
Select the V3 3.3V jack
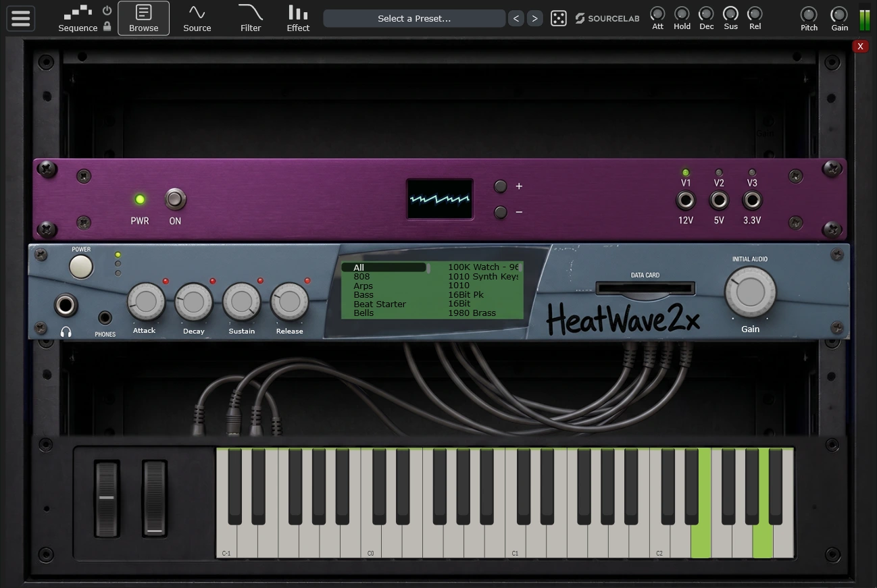(x=752, y=201)
